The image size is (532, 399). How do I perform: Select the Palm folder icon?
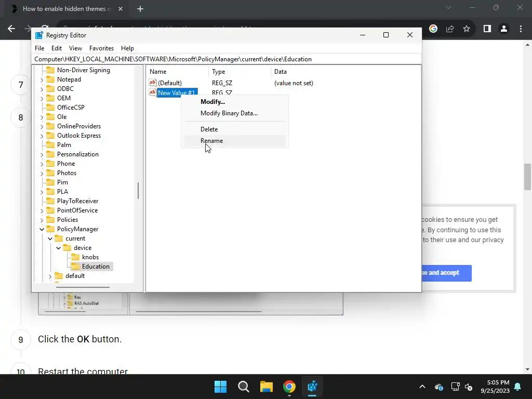click(x=50, y=145)
